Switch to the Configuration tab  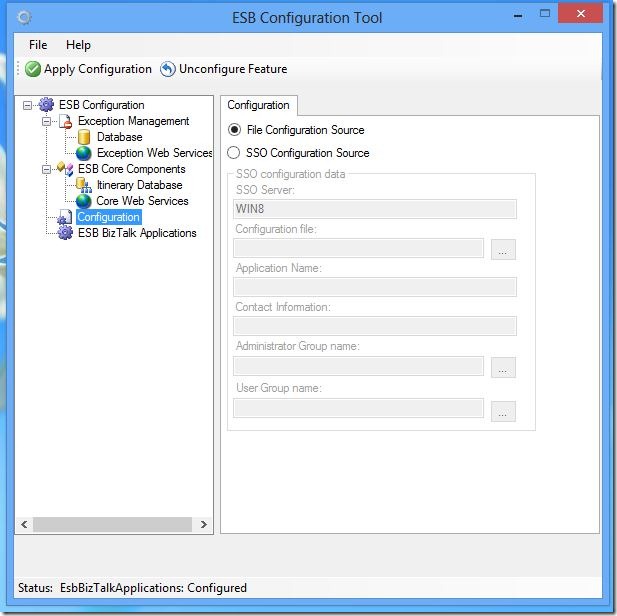tap(259, 105)
